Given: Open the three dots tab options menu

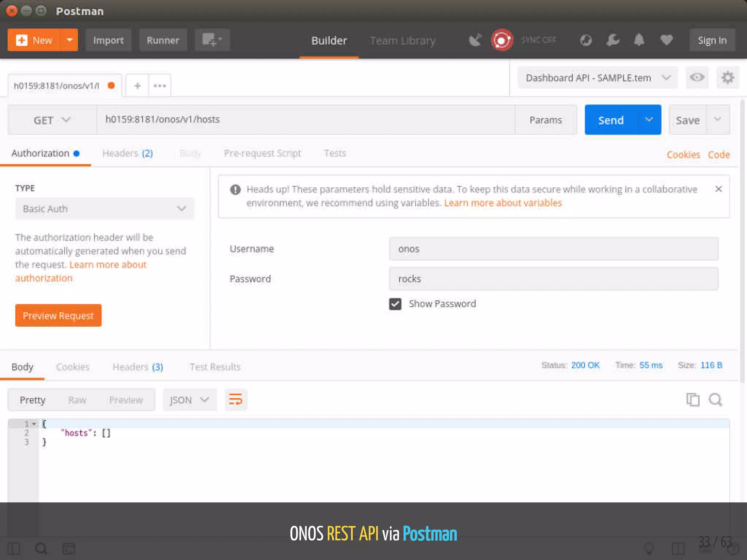Looking at the screenshot, I should (160, 86).
